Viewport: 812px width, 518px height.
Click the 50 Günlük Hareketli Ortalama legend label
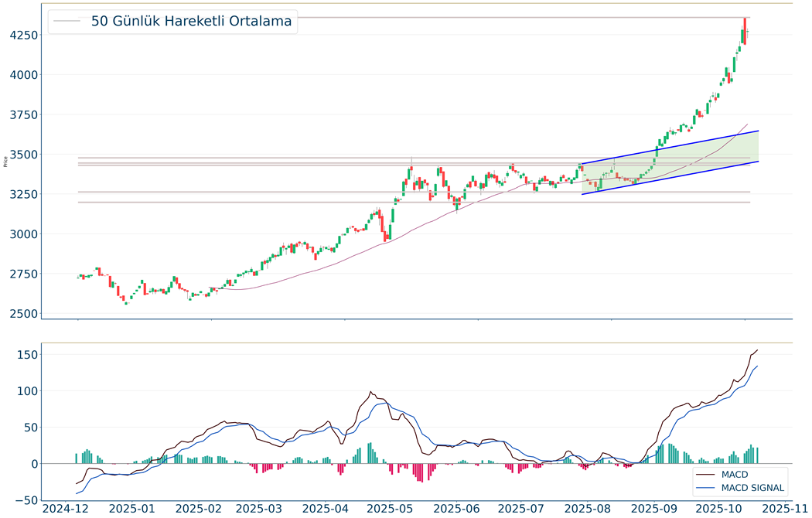(x=191, y=22)
